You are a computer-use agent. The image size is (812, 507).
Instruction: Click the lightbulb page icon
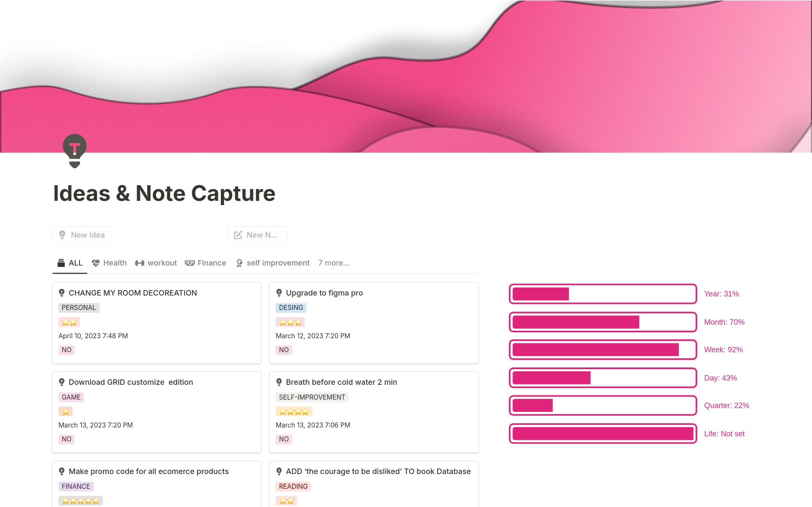74,151
